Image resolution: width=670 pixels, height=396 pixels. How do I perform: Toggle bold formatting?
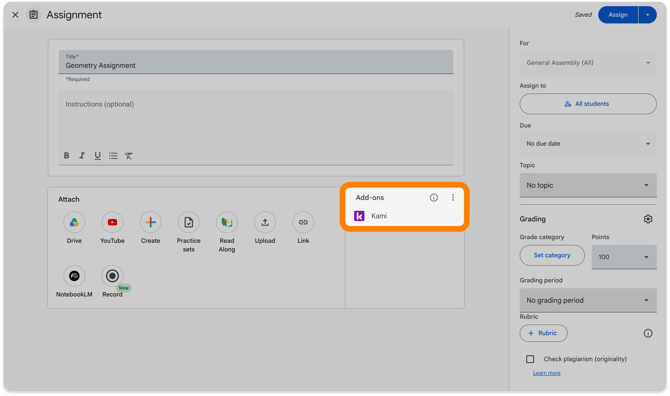(66, 155)
